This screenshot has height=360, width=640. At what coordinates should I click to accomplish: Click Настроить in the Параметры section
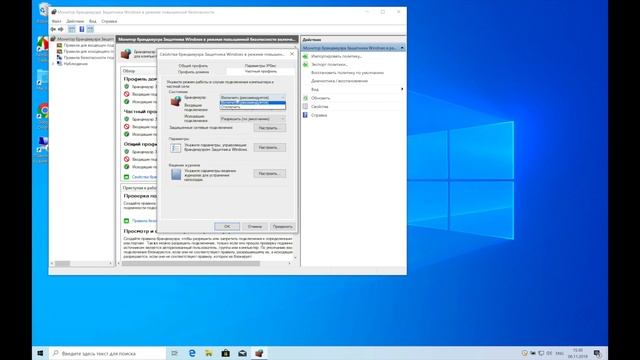(x=269, y=147)
